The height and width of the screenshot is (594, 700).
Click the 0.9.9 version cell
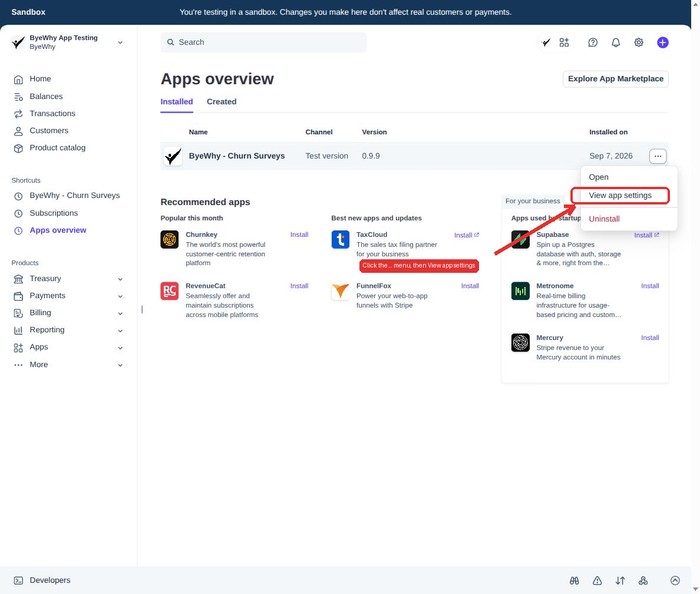(x=371, y=156)
